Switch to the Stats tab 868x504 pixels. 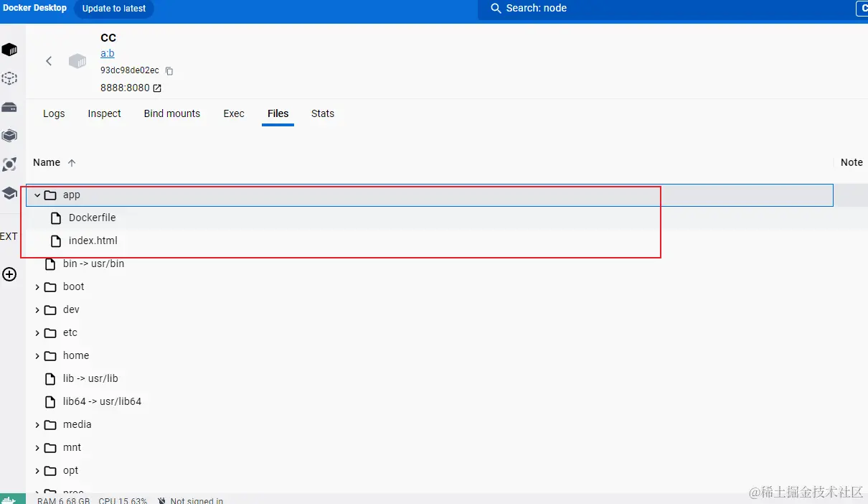[323, 113]
